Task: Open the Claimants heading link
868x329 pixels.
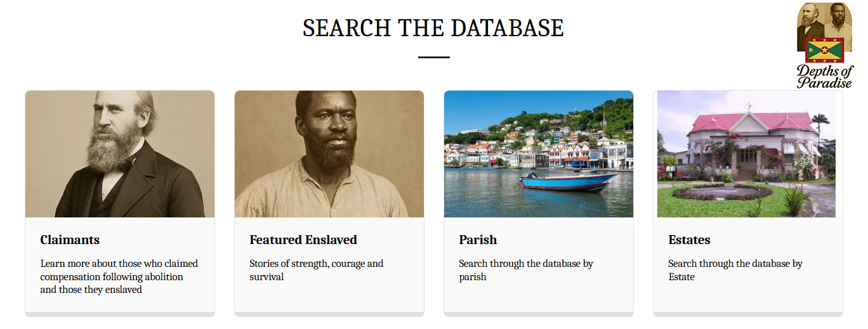Action: pos(70,240)
